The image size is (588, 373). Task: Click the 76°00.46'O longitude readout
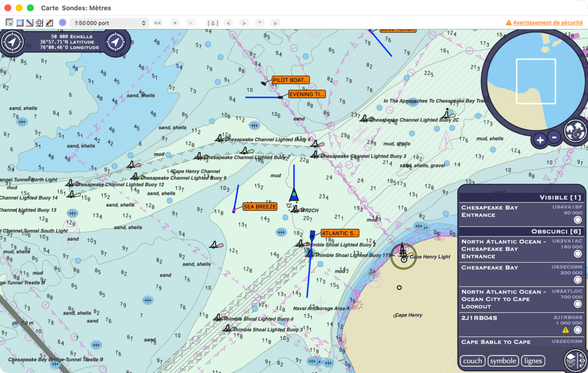pos(69,47)
